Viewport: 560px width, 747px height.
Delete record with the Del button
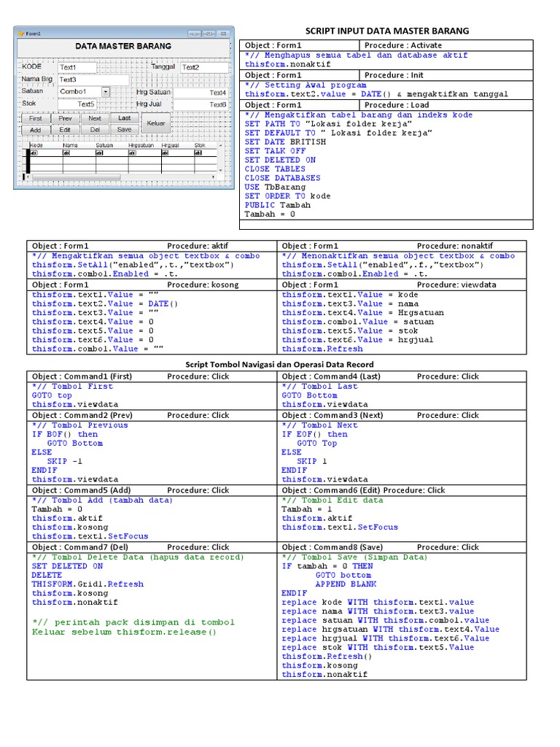click(95, 130)
